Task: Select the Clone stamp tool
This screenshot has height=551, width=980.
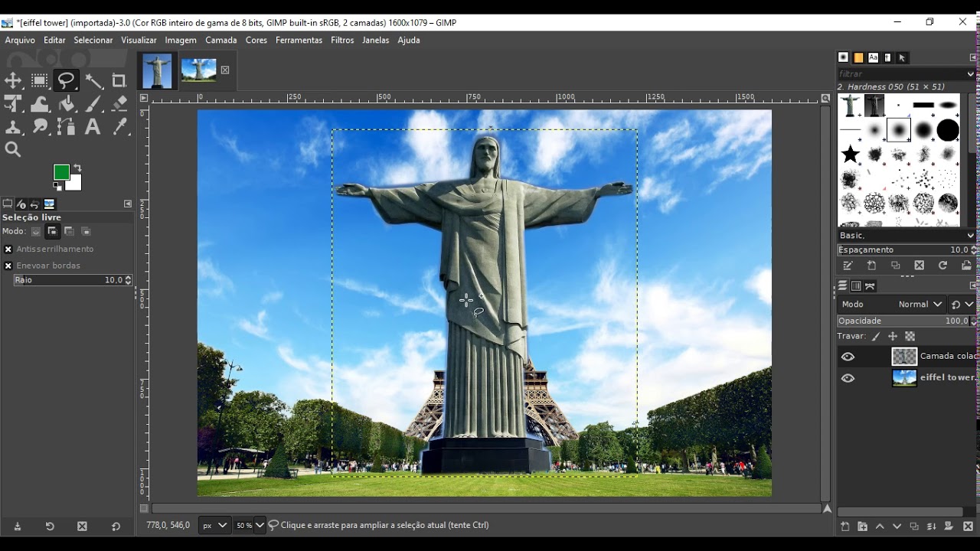Action: pyautogui.click(x=13, y=127)
